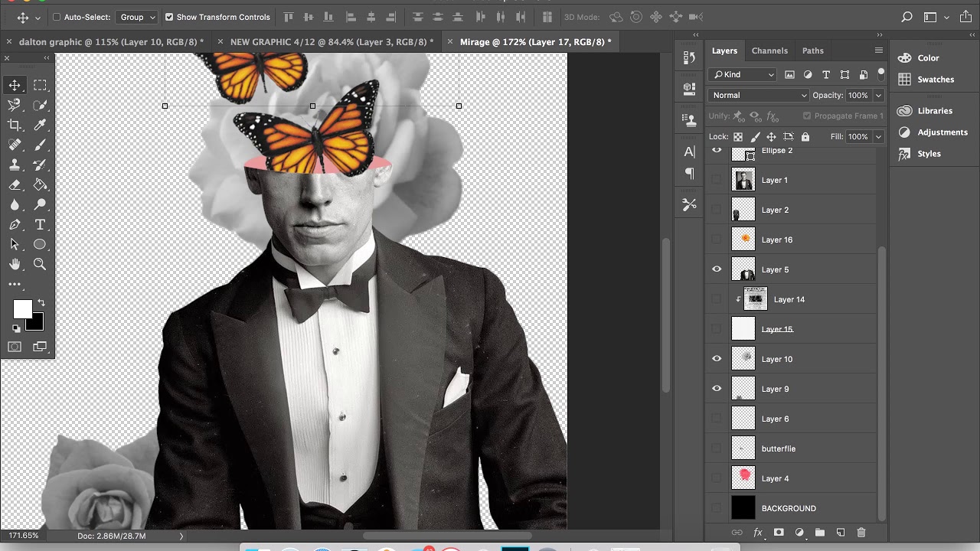Switch to the Channels tab
The width and height of the screenshot is (980, 551).
point(769,51)
